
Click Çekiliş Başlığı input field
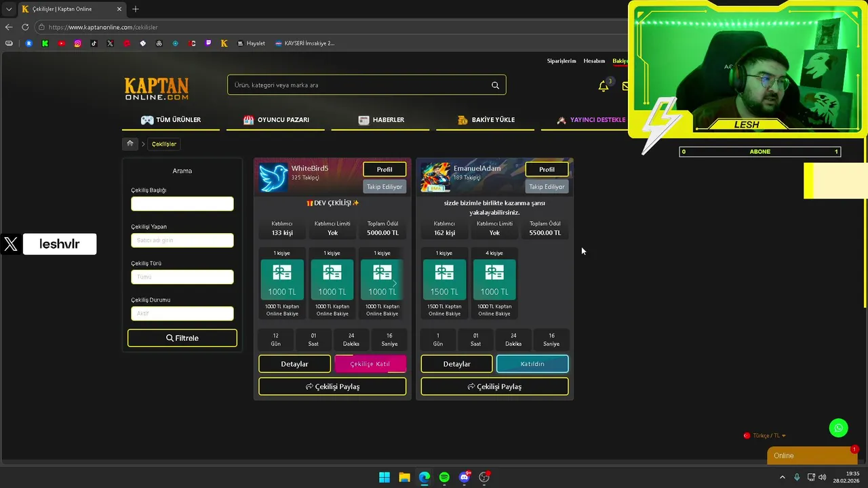(x=182, y=203)
